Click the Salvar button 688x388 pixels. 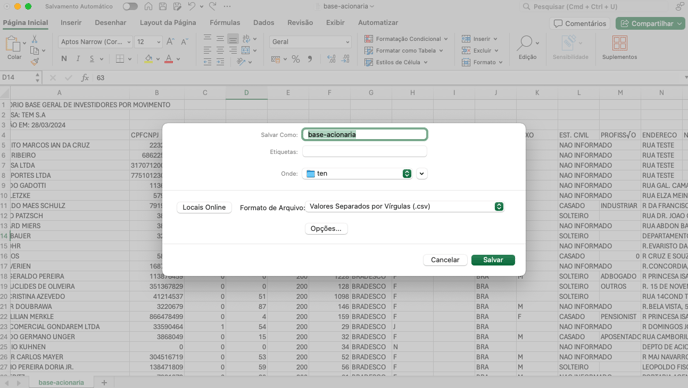[x=493, y=260]
